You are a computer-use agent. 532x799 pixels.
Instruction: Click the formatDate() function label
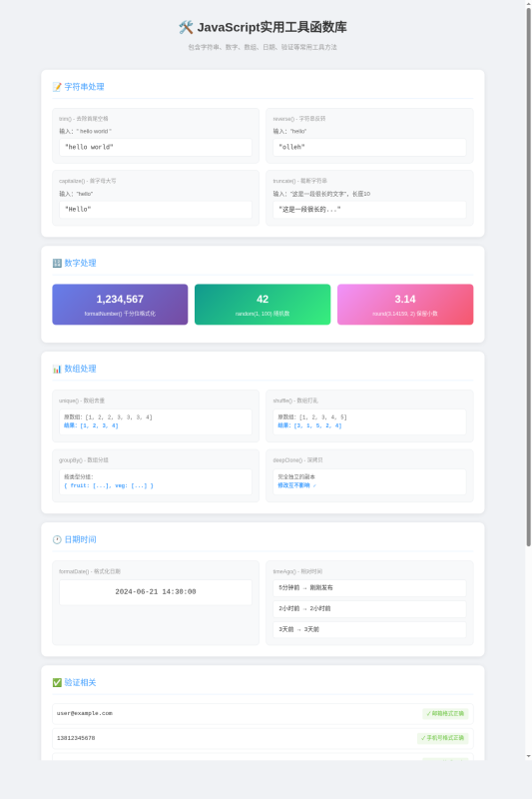coord(90,571)
